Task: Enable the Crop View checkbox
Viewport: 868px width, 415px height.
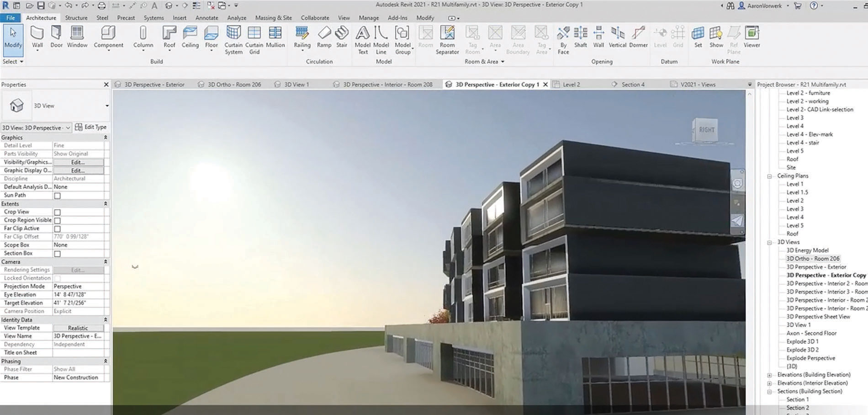Action: pyautogui.click(x=57, y=213)
